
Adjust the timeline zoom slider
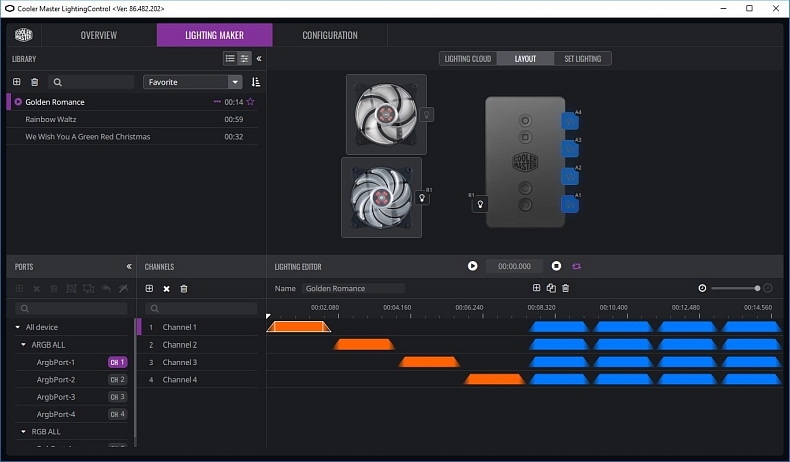(757, 288)
